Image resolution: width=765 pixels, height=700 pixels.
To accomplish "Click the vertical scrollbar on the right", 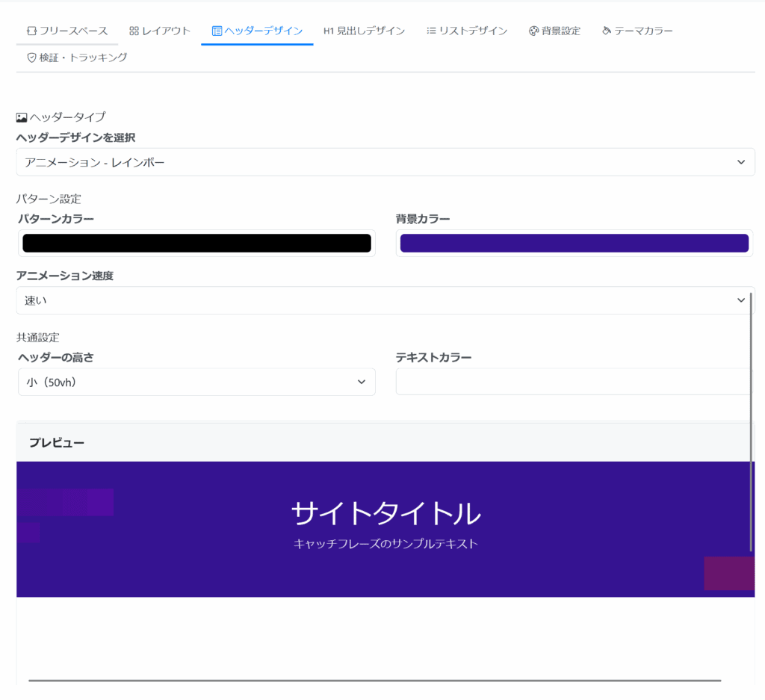I will point(752,422).
